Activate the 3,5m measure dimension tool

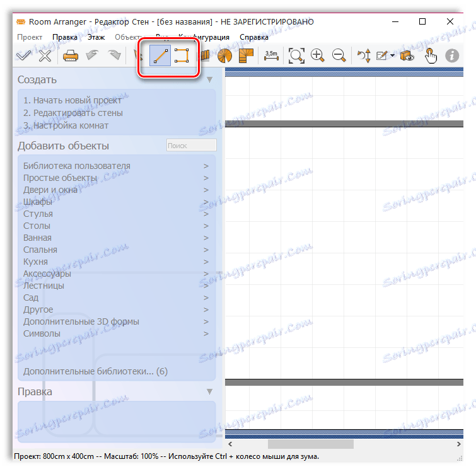coord(271,55)
